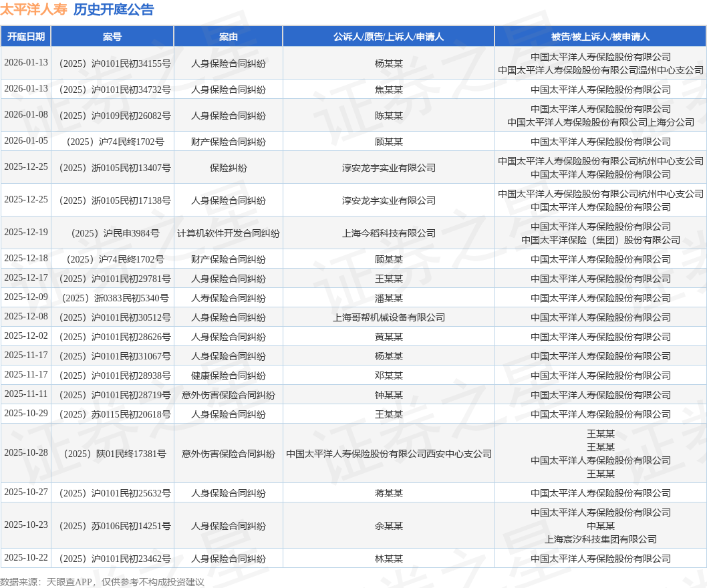Select the 开庭日期 column header
The height and width of the screenshot is (588, 707).
[x=26, y=37]
